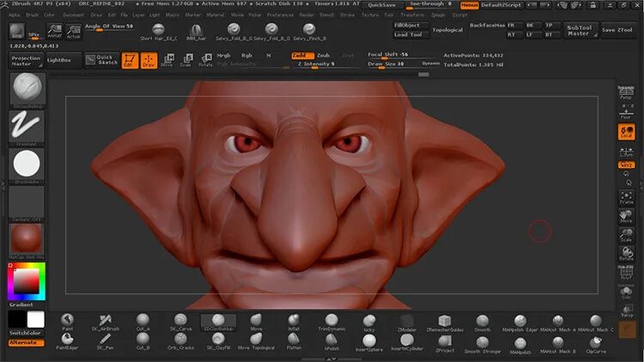Select the white main color swatch
644x362 pixels.
[36, 319]
